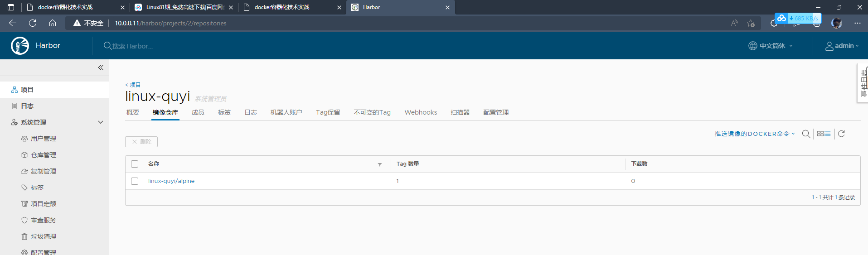Click the Tag 数量 column header
The height and width of the screenshot is (255, 868).
pos(408,164)
